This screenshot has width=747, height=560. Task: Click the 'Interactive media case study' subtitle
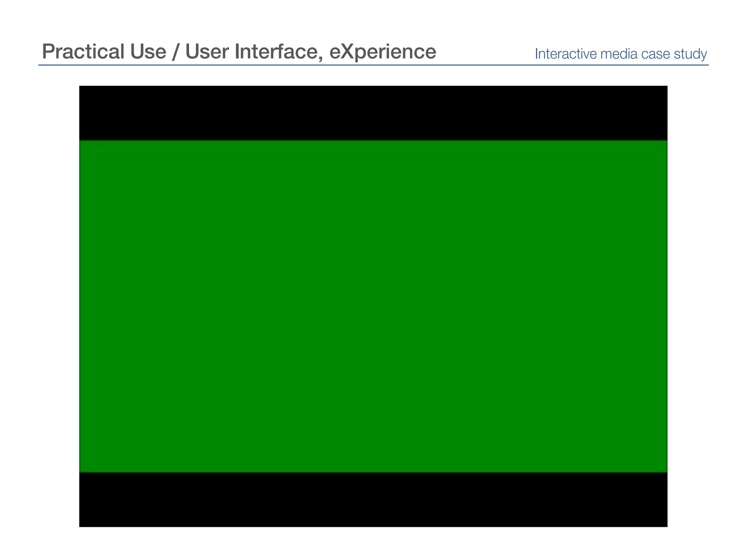[621, 54]
